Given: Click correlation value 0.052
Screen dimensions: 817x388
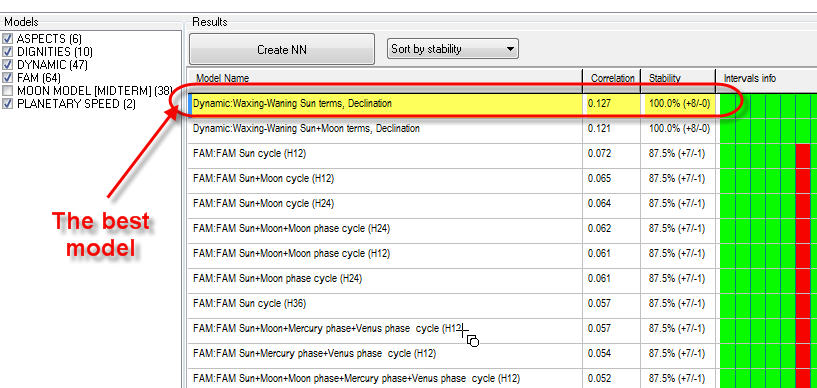Looking at the screenshot, I should [x=599, y=379].
